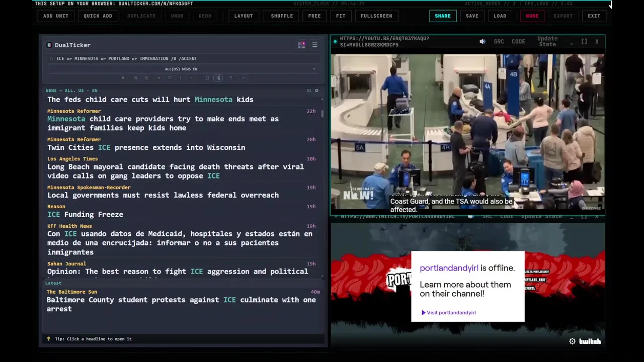Click the font size 'A' icon
This screenshot has width=644, height=362.
point(123,78)
